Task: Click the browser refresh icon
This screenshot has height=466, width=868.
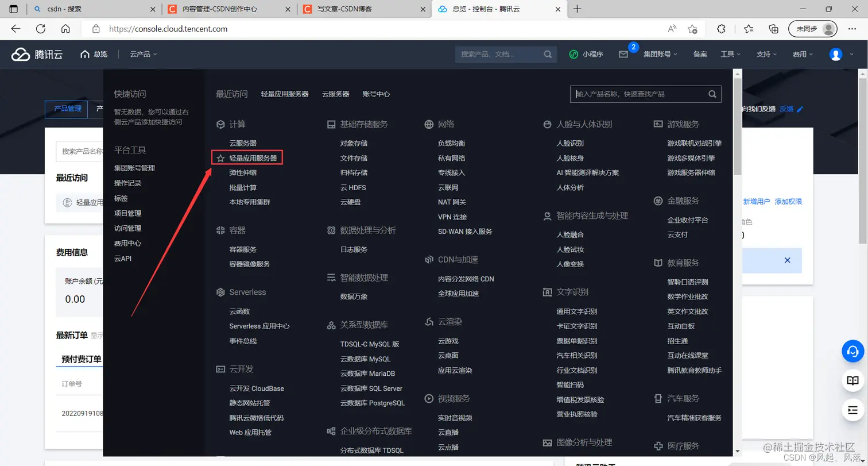Action: point(40,28)
